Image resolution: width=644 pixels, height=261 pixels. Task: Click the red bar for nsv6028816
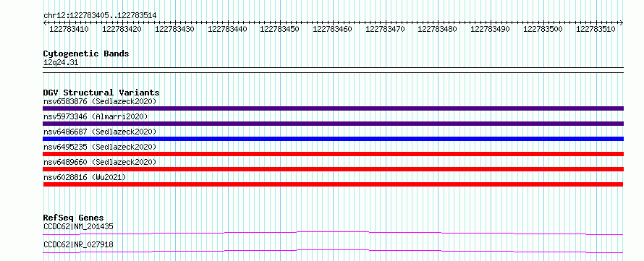click(333, 184)
